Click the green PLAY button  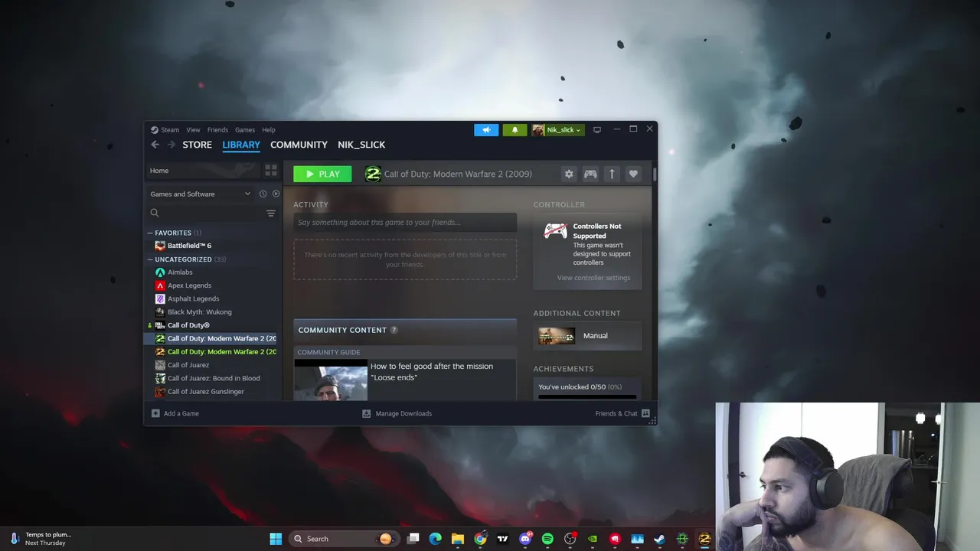click(x=322, y=174)
